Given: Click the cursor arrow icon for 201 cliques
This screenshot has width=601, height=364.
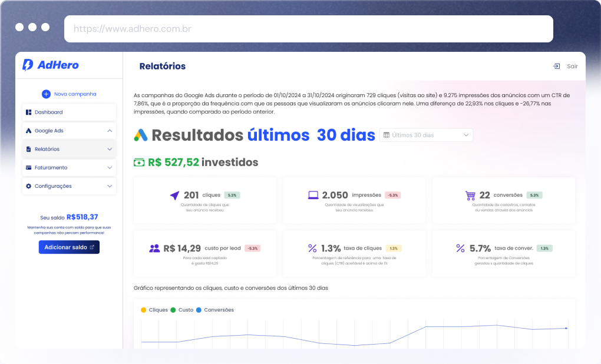Looking at the screenshot, I should click(x=174, y=196).
